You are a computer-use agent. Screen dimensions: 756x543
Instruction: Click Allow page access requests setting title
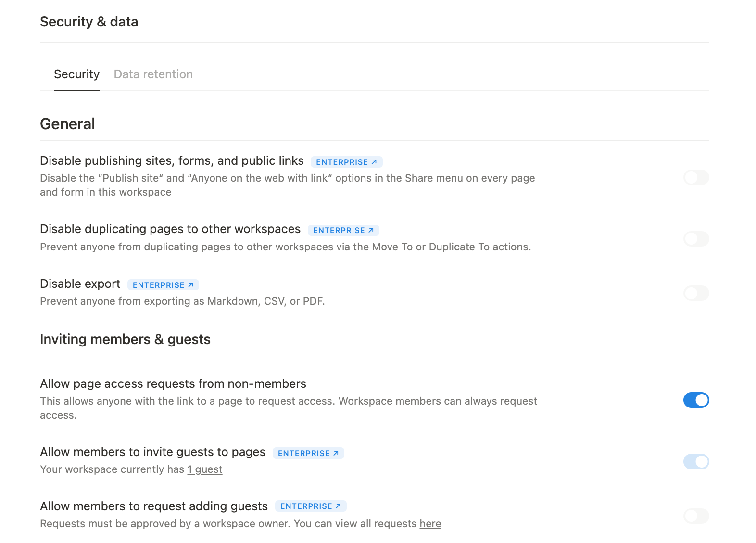pyautogui.click(x=173, y=383)
